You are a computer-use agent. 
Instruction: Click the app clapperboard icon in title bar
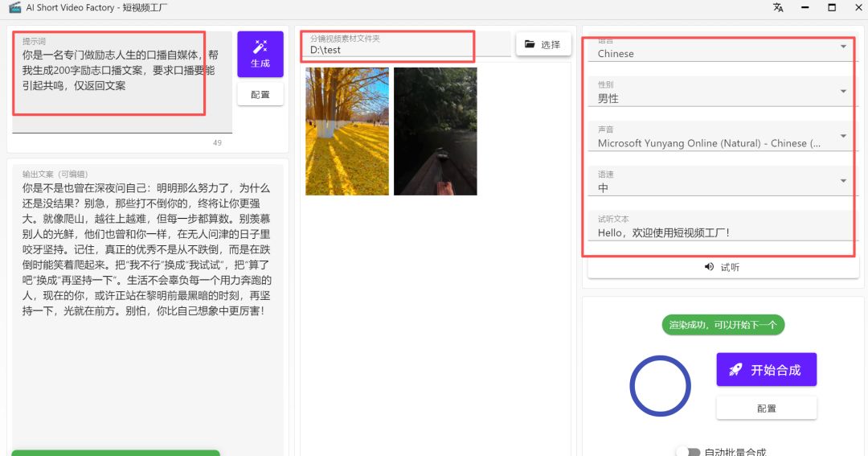(x=14, y=8)
